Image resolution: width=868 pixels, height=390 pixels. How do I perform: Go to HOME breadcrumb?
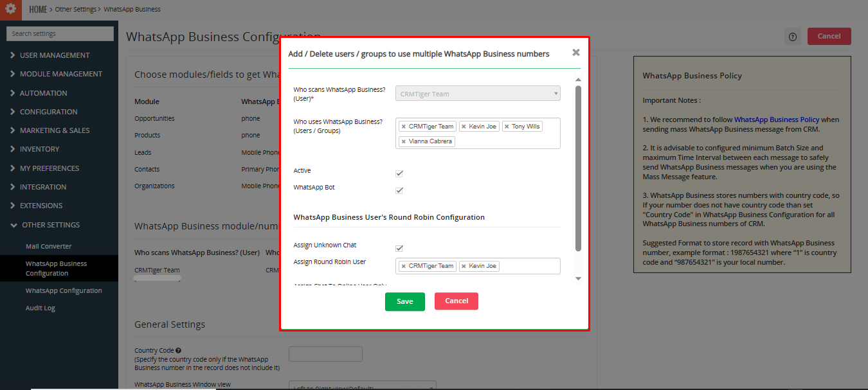point(38,9)
